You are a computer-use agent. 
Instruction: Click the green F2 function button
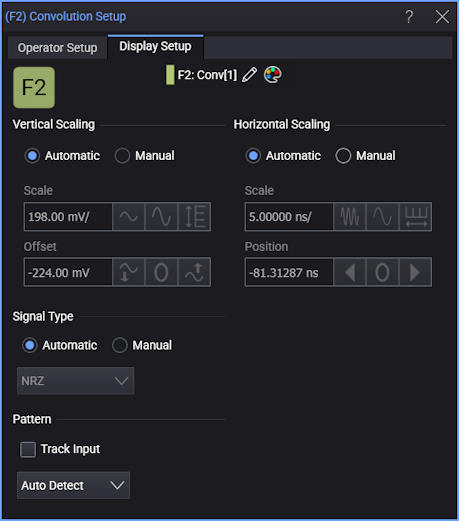pos(34,87)
